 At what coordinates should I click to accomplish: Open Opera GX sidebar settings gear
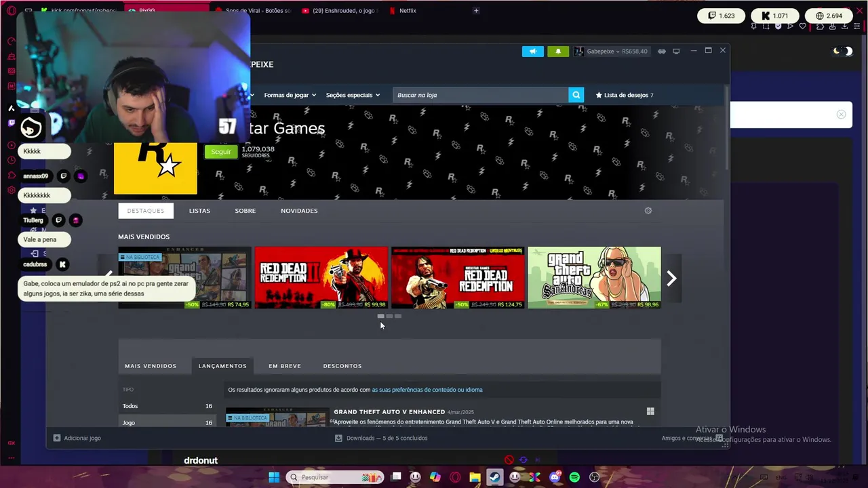pyautogui.click(x=12, y=190)
